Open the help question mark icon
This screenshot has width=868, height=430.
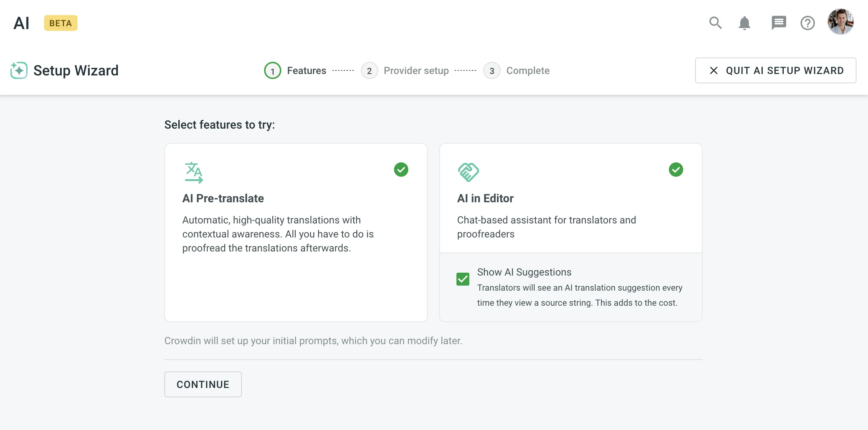pos(808,23)
